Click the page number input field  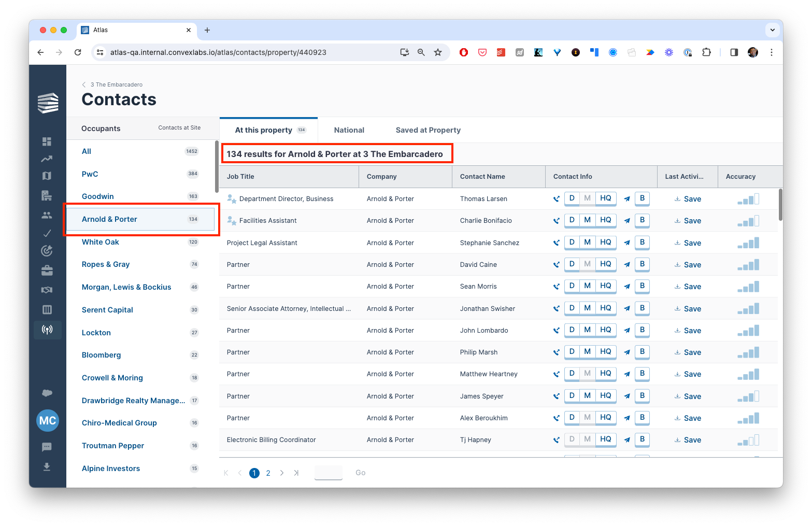tap(328, 473)
